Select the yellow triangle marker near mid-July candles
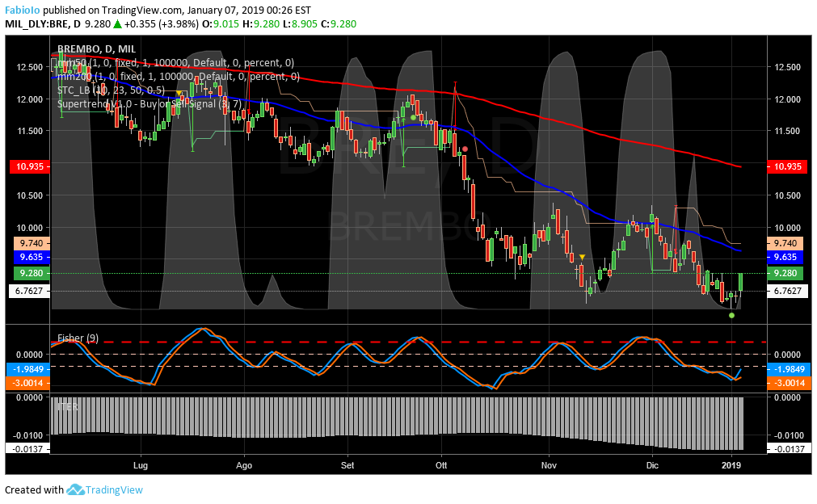Image resolution: width=817 pixels, height=504 pixels. coord(179,94)
